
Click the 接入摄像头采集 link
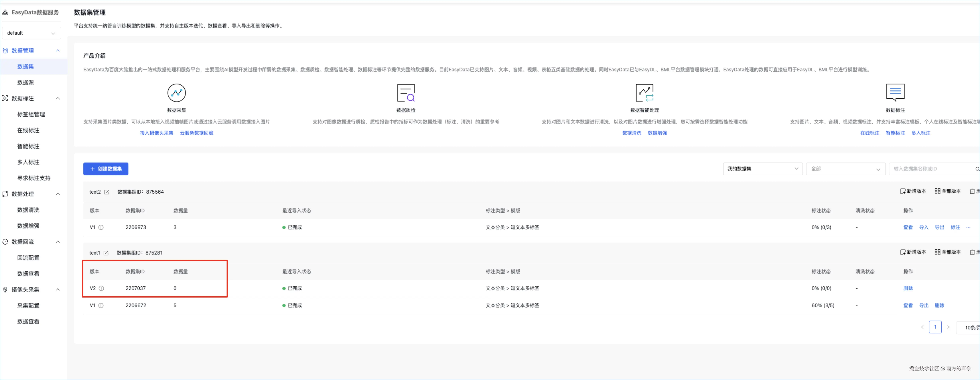click(x=156, y=133)
